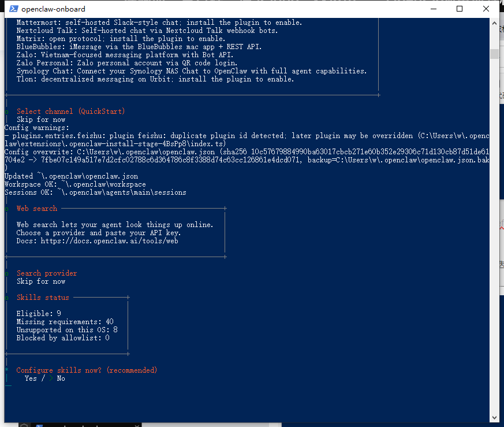504x427 pixels.
Task: Click the "Web search" section heading
Action: 37,209
